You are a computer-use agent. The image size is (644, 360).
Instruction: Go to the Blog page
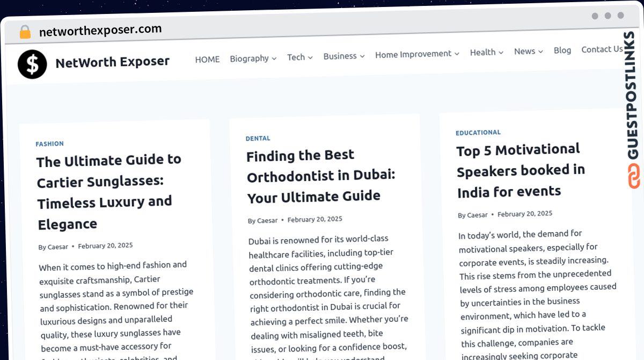[562, 50]
